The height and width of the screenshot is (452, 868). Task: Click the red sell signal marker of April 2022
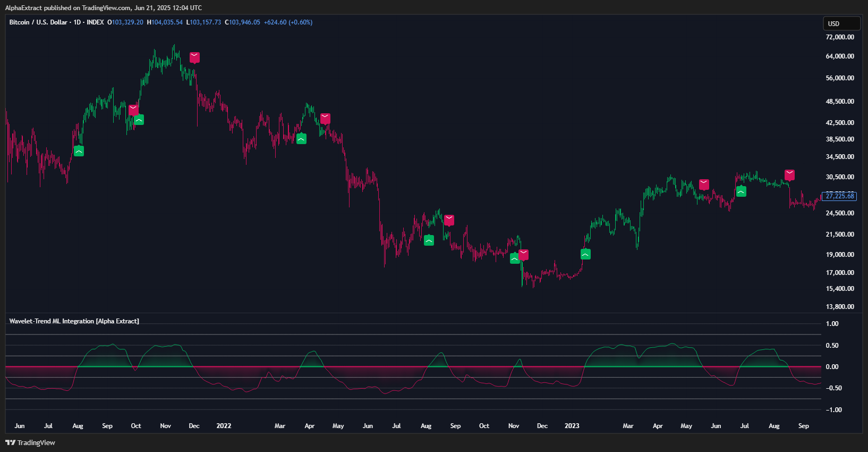(325, 119)
